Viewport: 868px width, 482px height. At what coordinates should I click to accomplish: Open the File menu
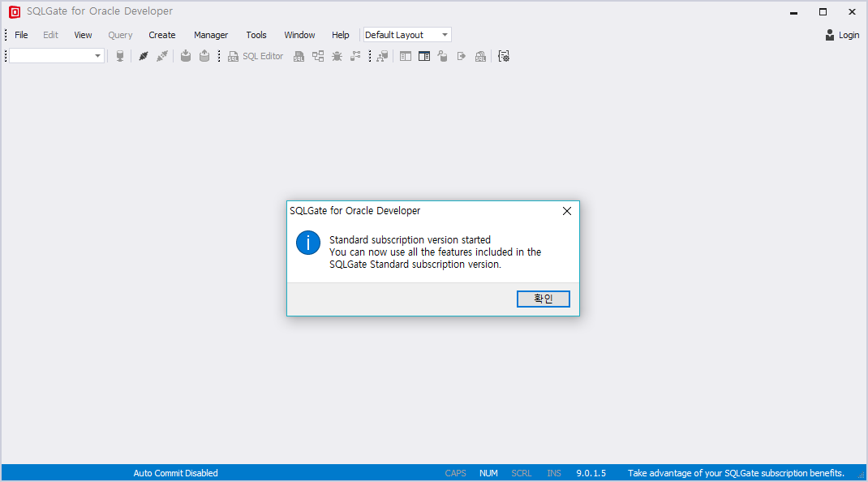(22, 35)
